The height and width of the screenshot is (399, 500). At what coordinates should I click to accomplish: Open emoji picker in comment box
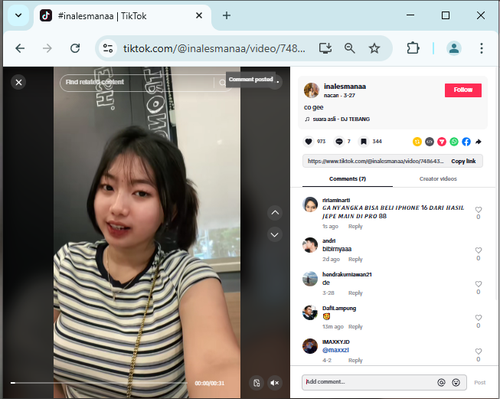coord(456,382)
